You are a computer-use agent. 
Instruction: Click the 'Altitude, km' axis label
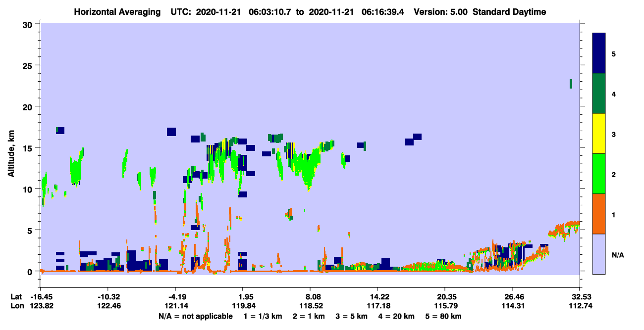(11, 154)
